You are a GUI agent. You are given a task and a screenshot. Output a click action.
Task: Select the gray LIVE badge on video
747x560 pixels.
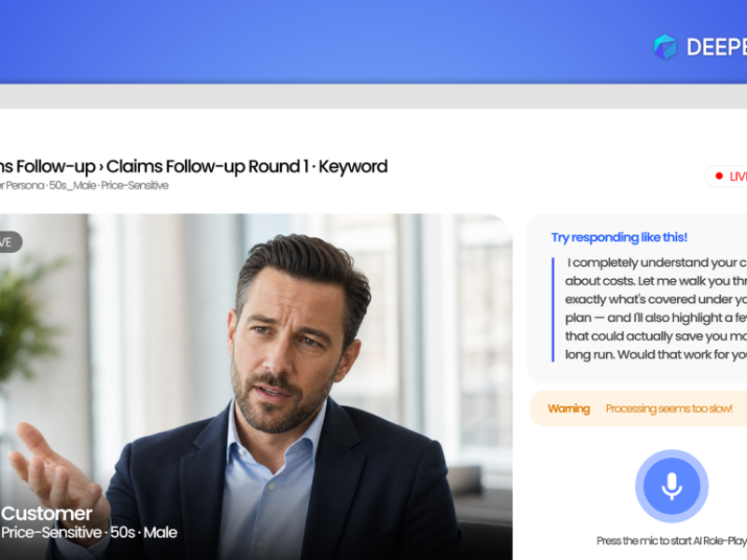point(9,242)
